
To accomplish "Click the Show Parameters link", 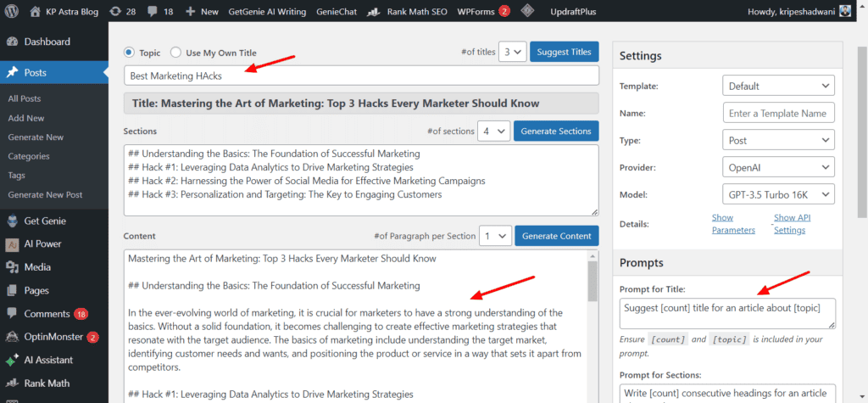I will 733,224.
